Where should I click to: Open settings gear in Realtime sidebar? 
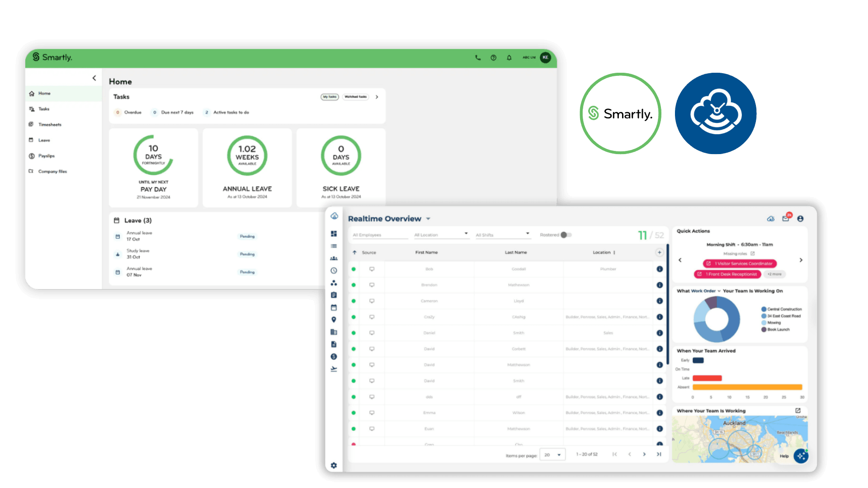tap(334, 465)
